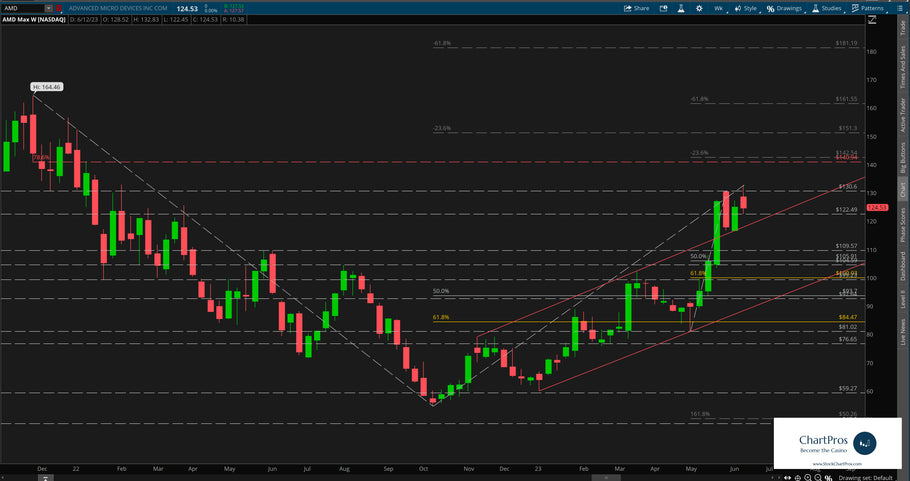Open the Active Trader sidebar tab

[902, 115]
